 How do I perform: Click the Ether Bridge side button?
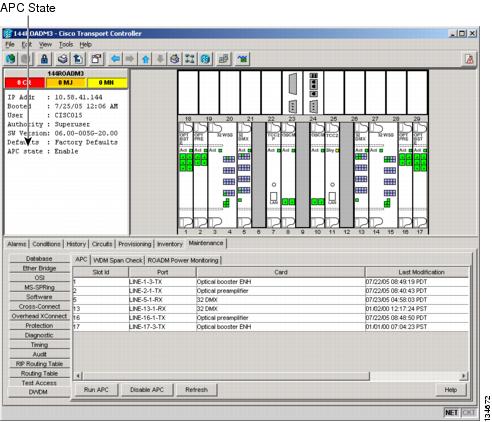(x=39, y=268)
